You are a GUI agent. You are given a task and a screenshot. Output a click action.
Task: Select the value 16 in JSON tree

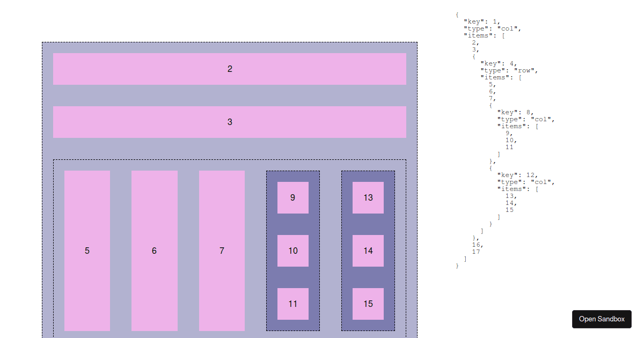pyautogui.click(x=477, y=245)
